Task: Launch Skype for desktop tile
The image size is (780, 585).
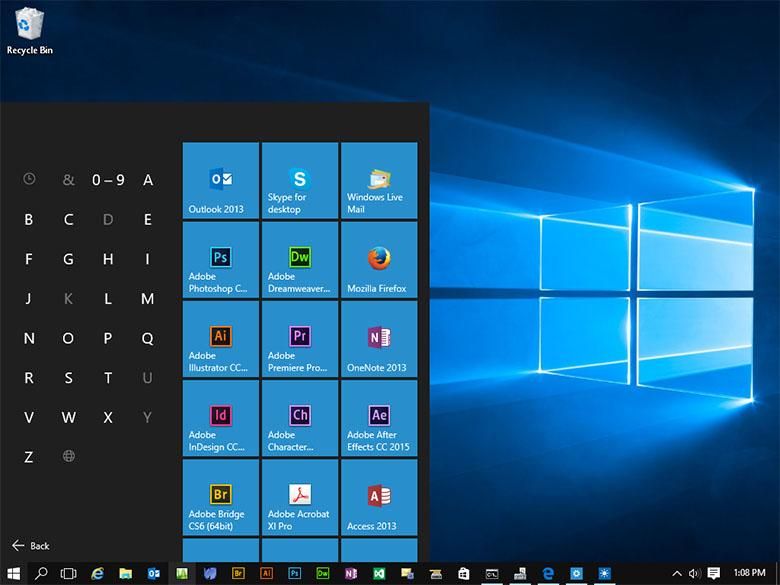Action: [299, 180]
